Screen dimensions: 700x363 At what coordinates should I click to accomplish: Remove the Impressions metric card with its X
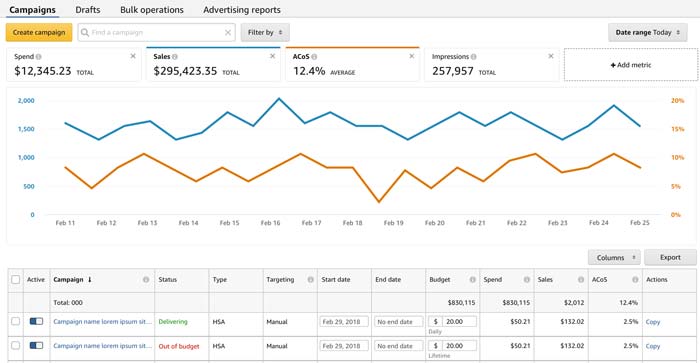[551, 56]
